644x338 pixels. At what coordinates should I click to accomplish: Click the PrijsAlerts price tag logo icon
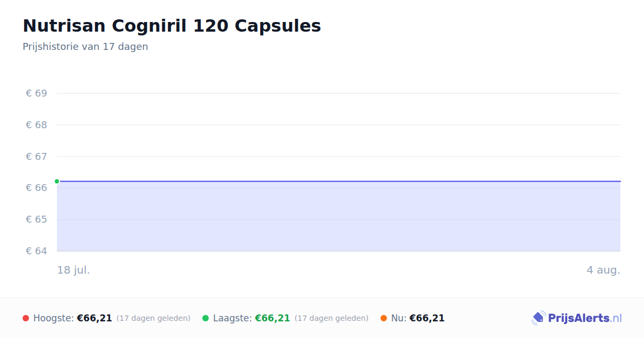[538, 318]
